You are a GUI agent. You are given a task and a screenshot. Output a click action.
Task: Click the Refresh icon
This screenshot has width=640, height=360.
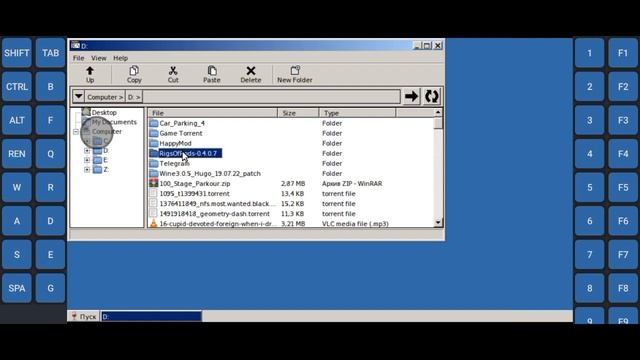[x=431, y=97]
